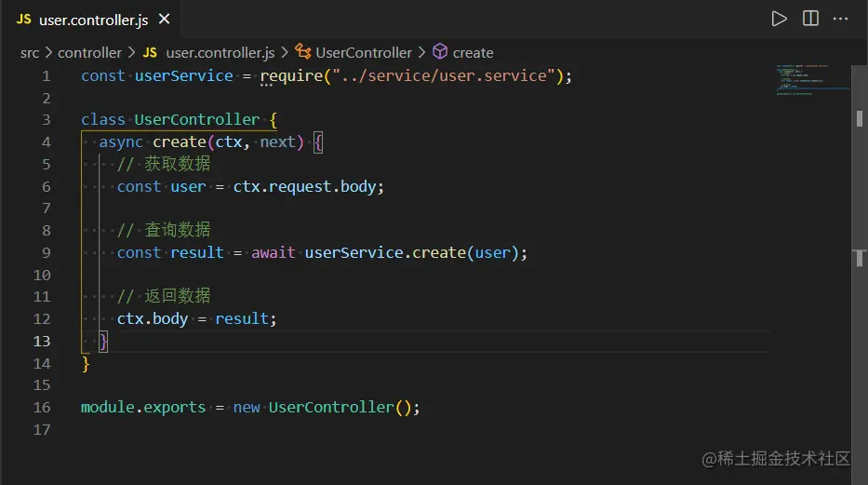Screen dimensions: 868x485
Task: Click the class symbol icon in breadcrumb
Action: tap(302, 51)
